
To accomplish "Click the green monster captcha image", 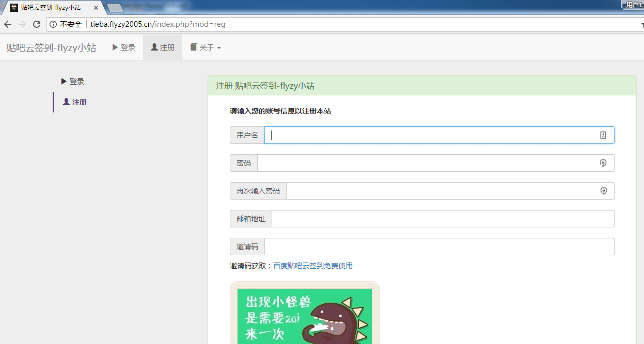I will coord(305,313).
